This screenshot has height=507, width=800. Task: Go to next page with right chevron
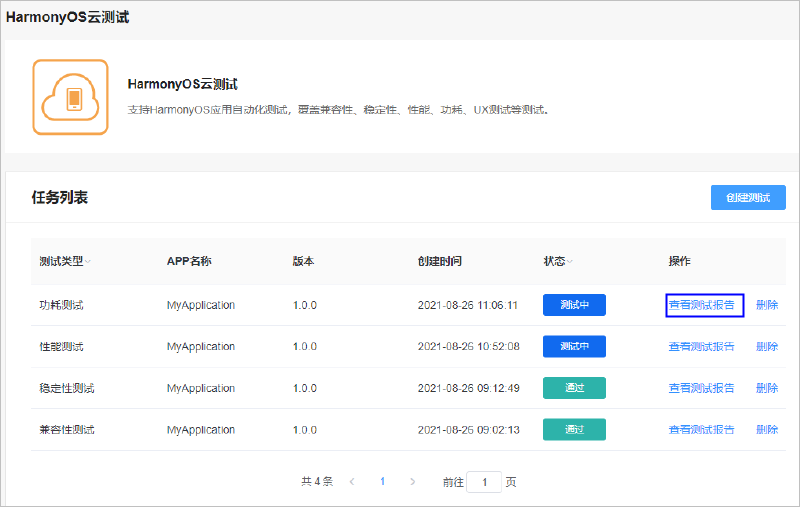click(412, 481)
